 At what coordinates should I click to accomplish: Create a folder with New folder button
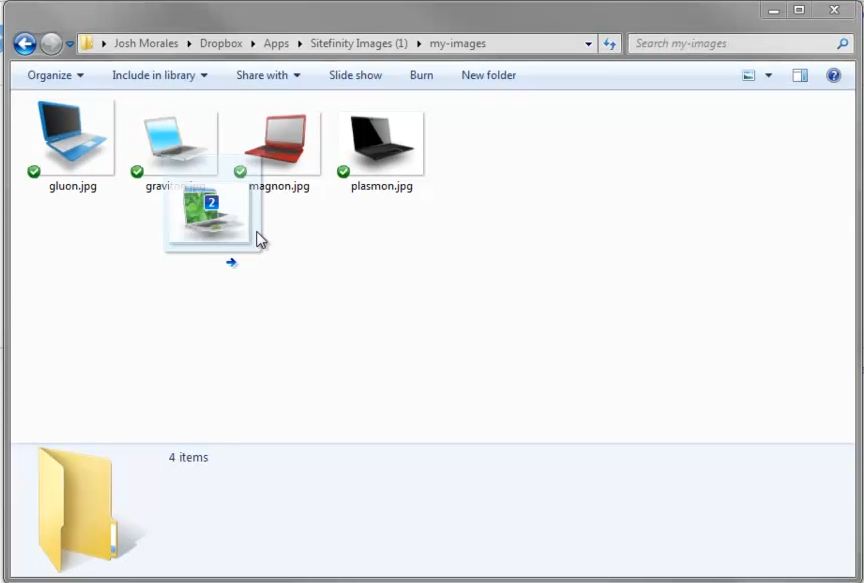click(x=488, y=76)
